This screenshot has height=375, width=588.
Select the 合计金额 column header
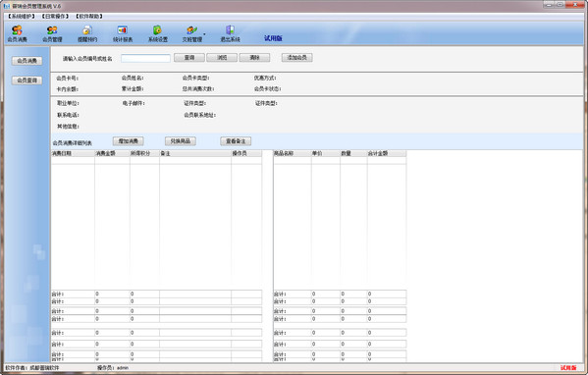coord(387,153)
